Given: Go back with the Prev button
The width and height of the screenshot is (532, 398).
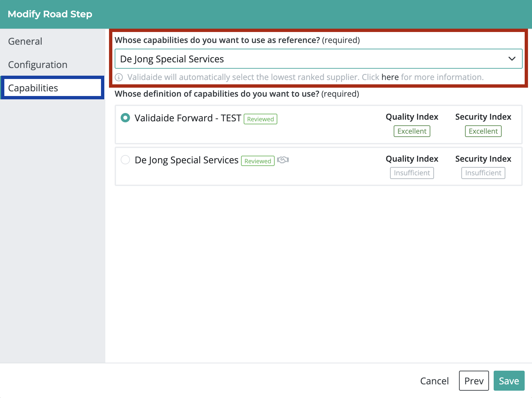Looking at the screenshot, I should coord(474,381).
